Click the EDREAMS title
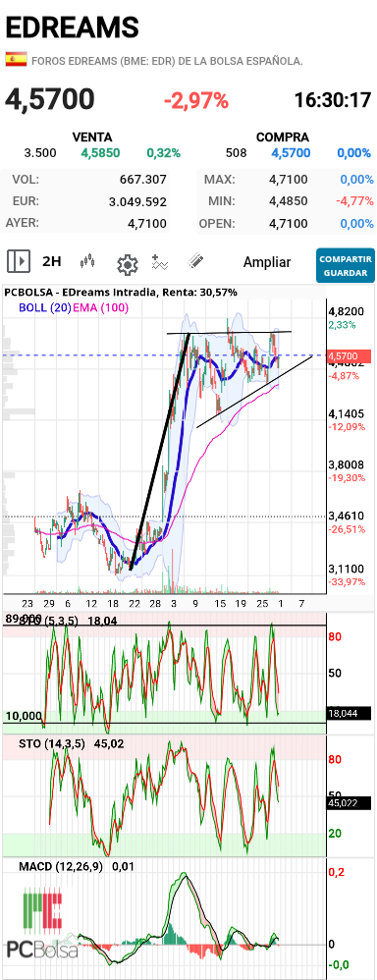The height and width of the screenshot is (980, 377). click(72, 28)
